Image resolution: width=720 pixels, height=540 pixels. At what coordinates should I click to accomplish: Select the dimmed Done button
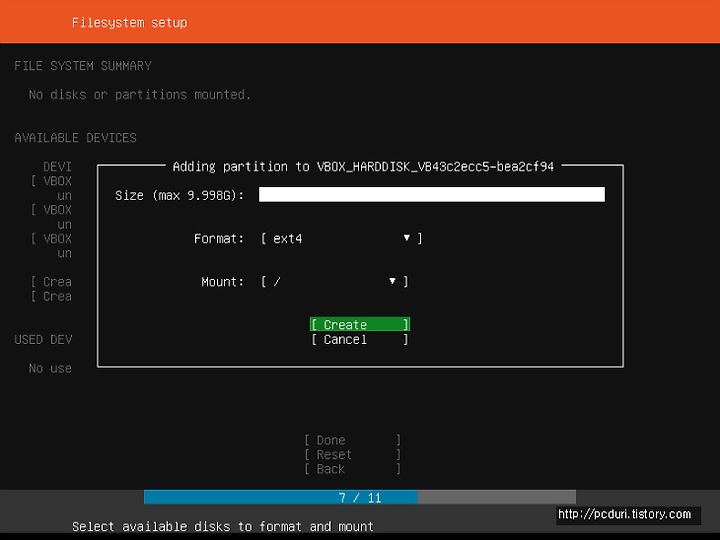pos(352,440)
